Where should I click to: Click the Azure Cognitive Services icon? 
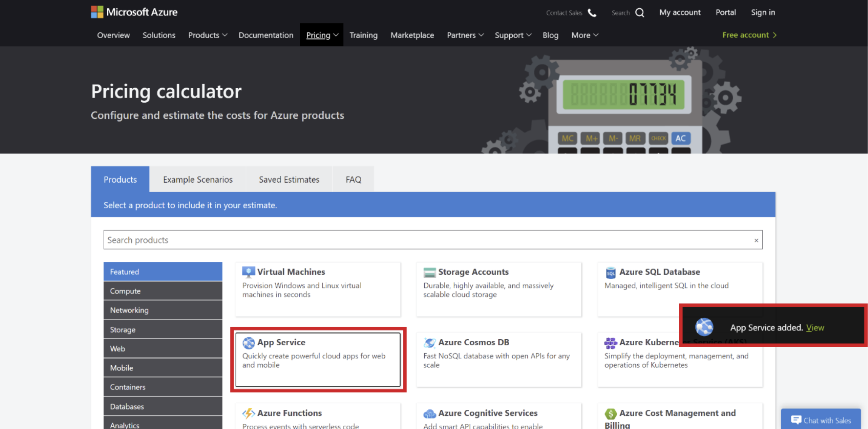click(429, 413)
